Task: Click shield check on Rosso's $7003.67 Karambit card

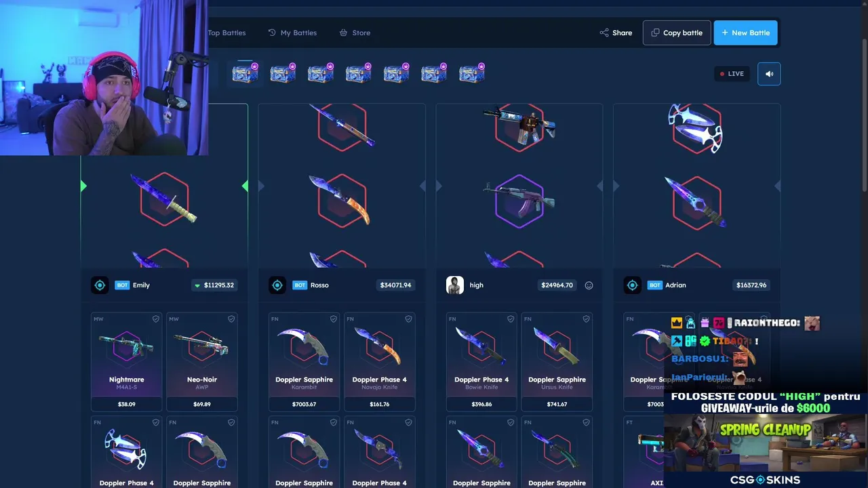Action: click(x=333, y=319)
